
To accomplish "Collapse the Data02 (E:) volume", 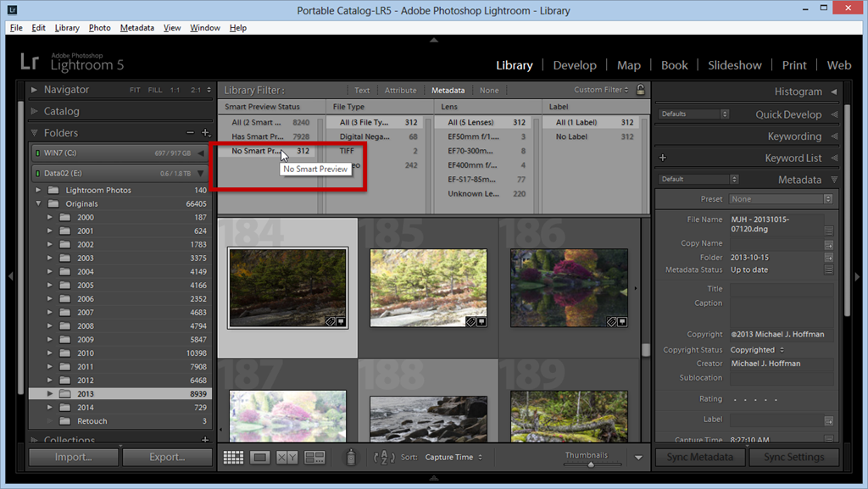I will click(x=201, y=174).
